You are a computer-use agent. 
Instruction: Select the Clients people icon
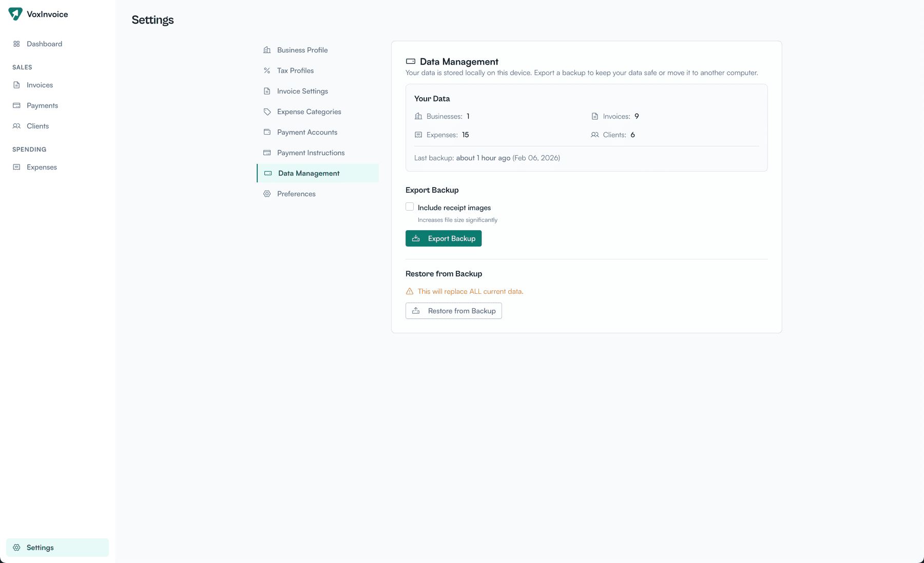pos(17,126)
